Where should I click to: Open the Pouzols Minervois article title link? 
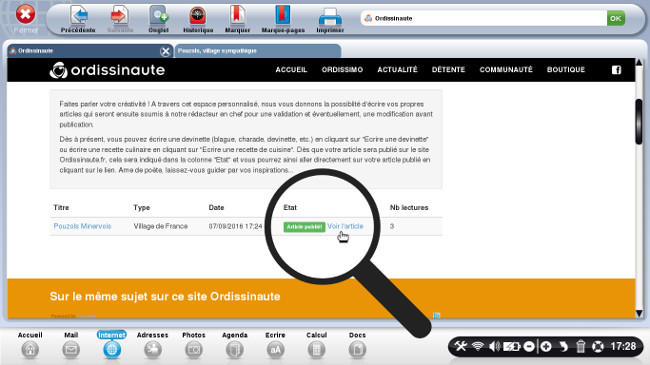pyautogui.click(x=82, y=226)
